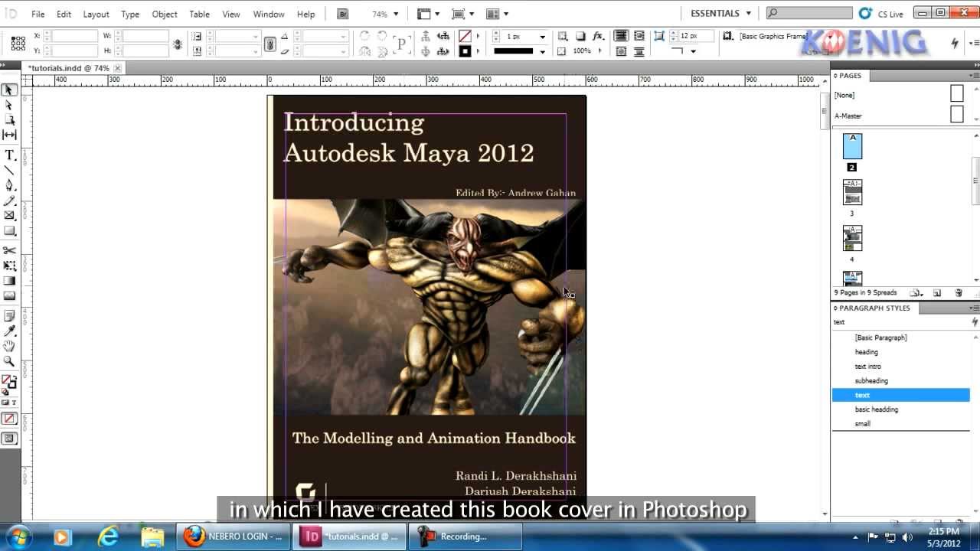The height and width of the screenshot is (551, 980).
Task: Select the Note tool
Action: (9, 315)
